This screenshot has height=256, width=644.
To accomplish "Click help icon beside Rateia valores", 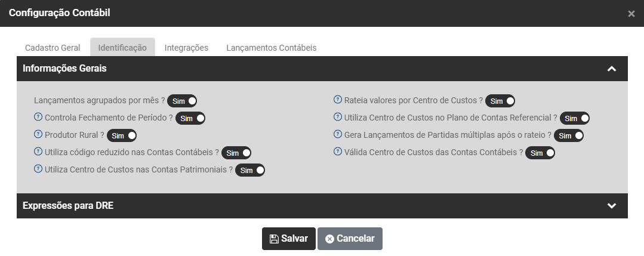I will coord(338,100).
